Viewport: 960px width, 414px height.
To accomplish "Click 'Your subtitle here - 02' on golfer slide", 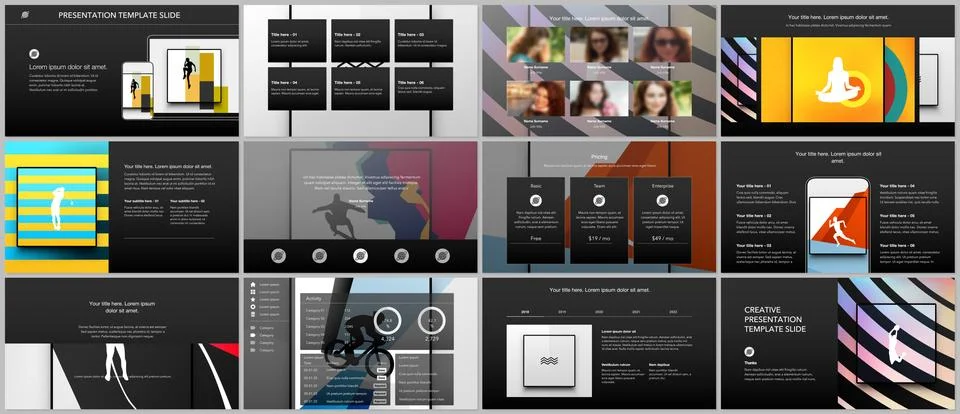I will click(x=187, y=201).
